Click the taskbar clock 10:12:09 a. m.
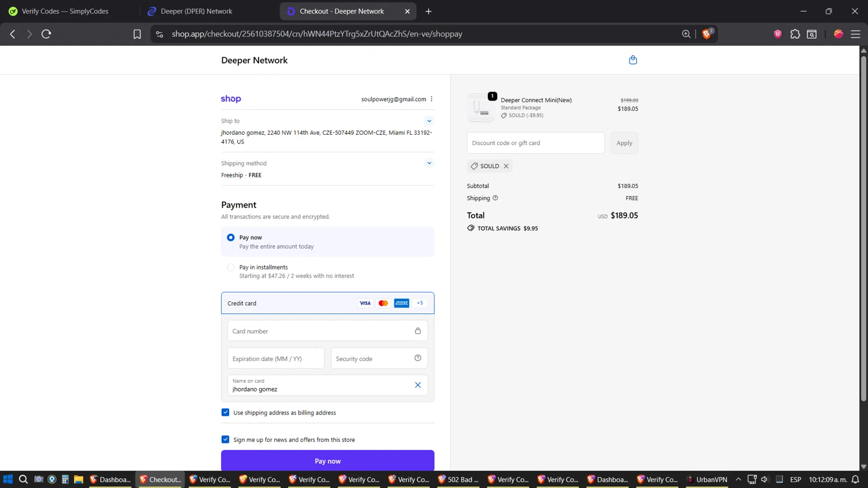The width and height of the screenshot is (868, 488). point(827,479)
